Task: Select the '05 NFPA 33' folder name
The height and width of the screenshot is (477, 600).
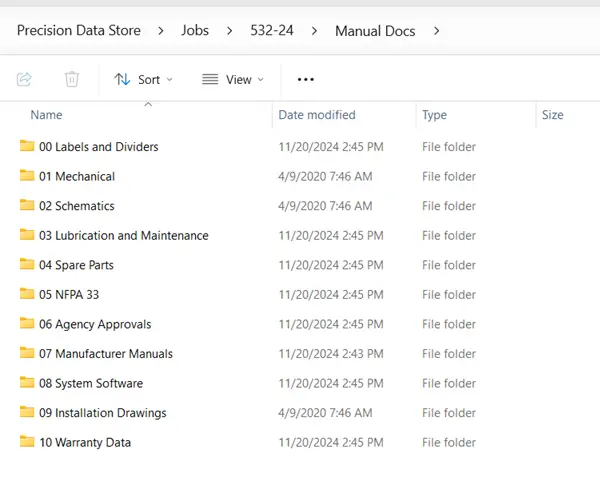Action: coord(69,295)
